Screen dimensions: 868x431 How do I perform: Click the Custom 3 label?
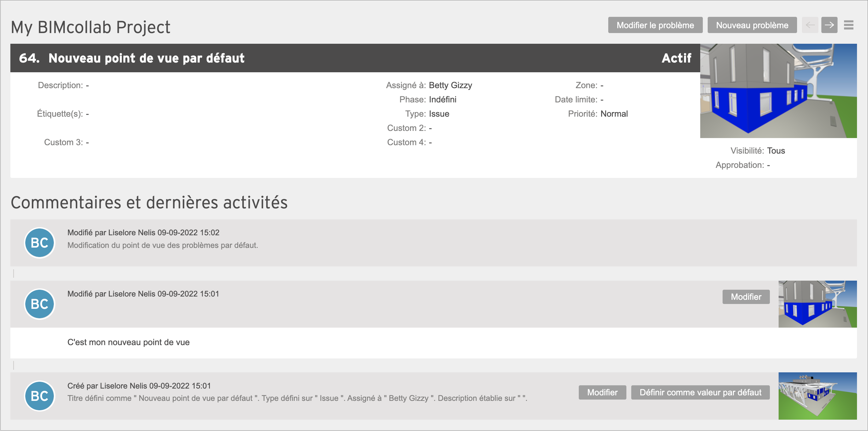(x=63, y=142)
